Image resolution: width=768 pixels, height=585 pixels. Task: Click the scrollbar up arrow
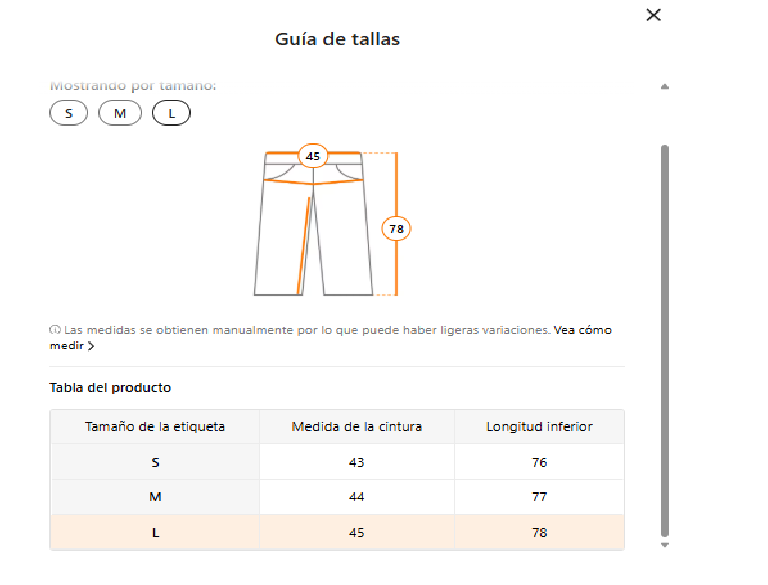pos(665,87)
